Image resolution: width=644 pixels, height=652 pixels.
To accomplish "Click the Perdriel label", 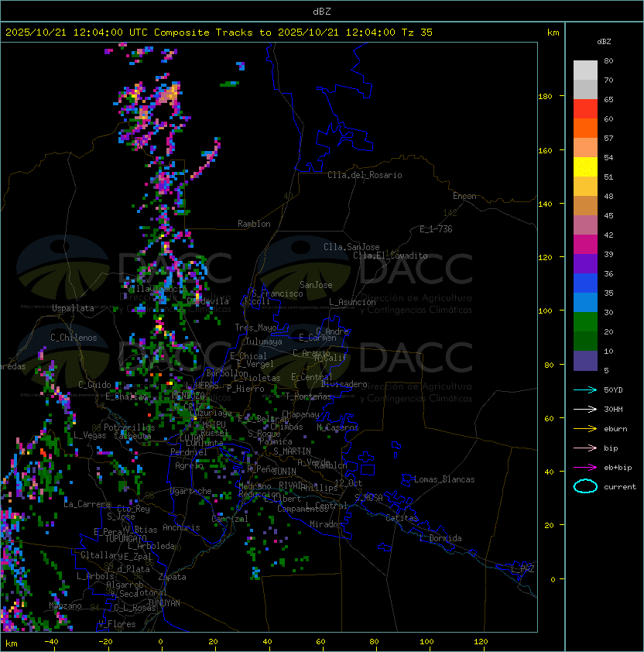I will pyautogui.click(x=189, y=452).
